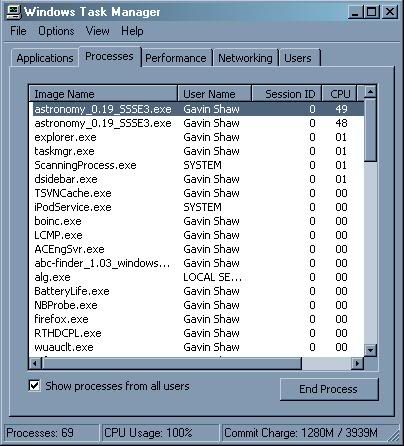Click the left arrow of horizontal scrollbar
The width and height of the screenshot is (404, 446).
35,363
